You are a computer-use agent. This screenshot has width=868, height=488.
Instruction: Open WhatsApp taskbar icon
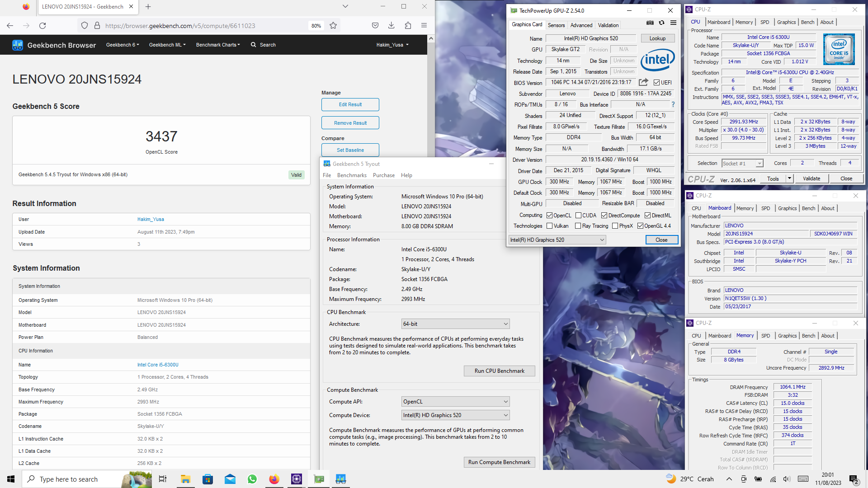tap(252, 479)
